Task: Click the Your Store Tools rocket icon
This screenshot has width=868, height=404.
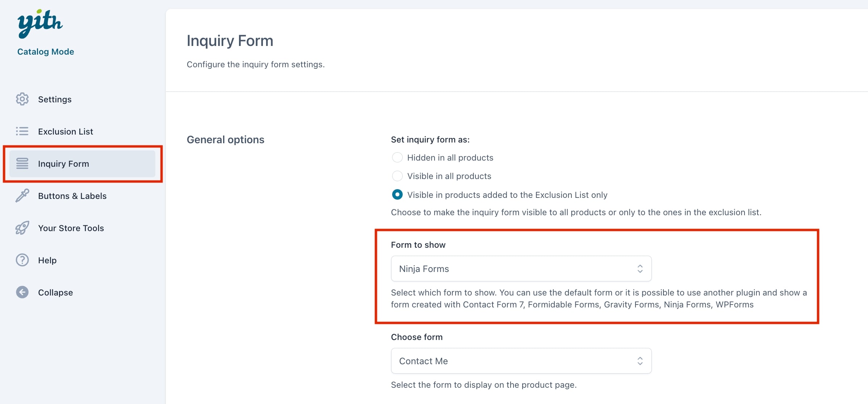Action: tap(22, 228)
